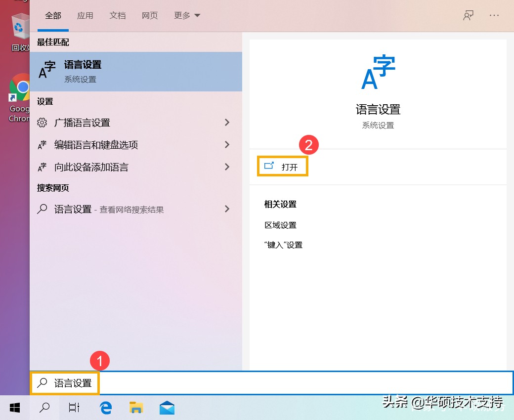Open "键入"设置 under 相关设置
Screen dimensions: 514x420
(284, 245)
